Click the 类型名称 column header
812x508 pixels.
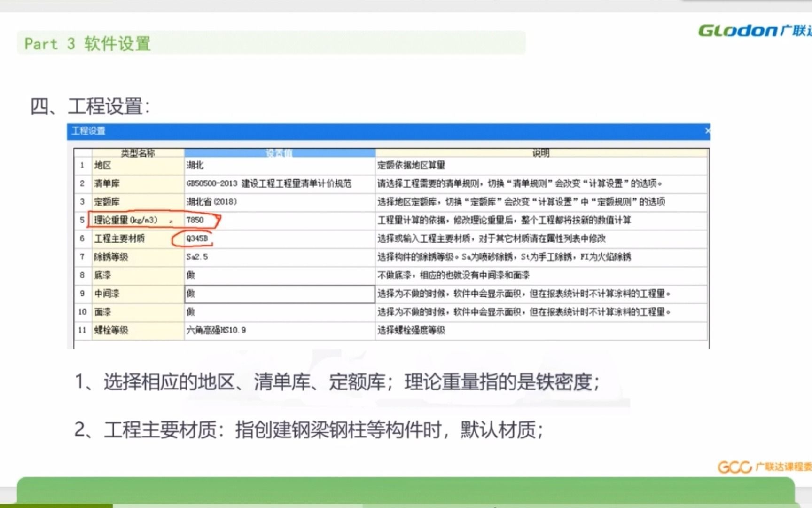[x=138, y=152]
